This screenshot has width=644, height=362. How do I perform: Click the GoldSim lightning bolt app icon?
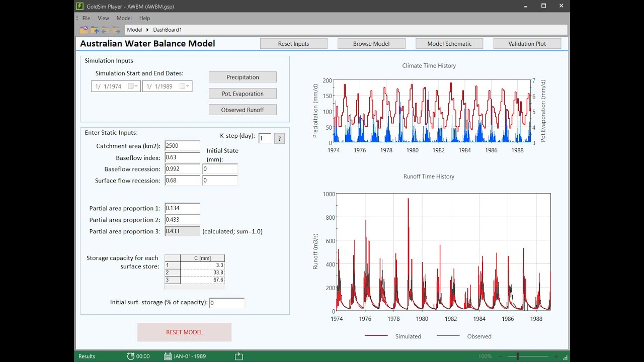coord(79,6)
